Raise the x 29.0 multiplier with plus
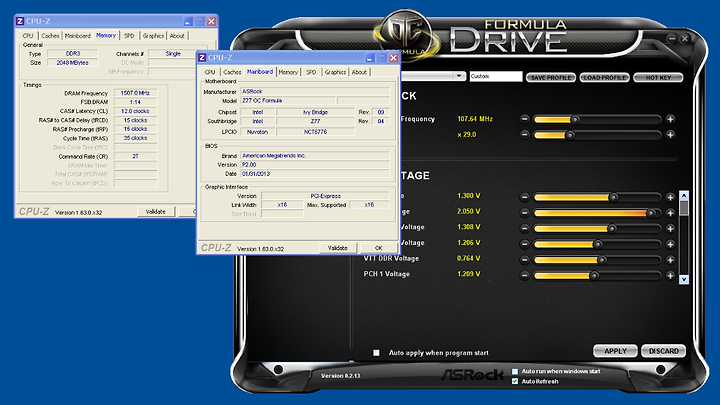Viewport: 720px width, 405px height. [x=670, y=135]
